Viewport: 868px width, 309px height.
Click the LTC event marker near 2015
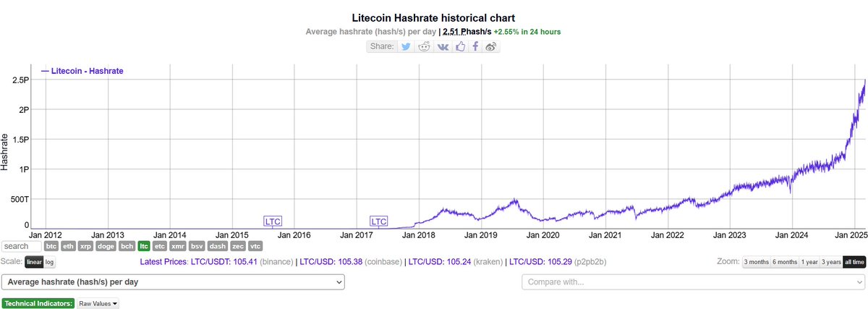(x=273, y=221)
